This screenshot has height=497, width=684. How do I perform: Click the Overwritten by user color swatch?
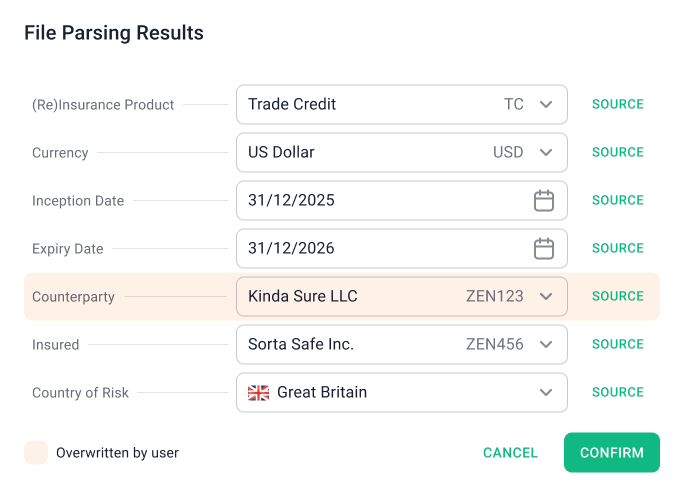36,452
